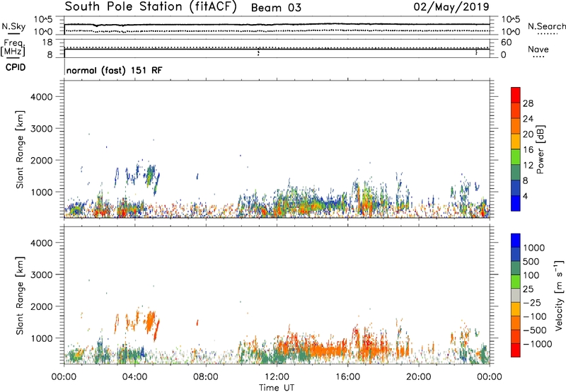Click the 'Nave' legend label
Image resolution: width=566 pixels, height=392 pixels.
click(x=538, y=49)
